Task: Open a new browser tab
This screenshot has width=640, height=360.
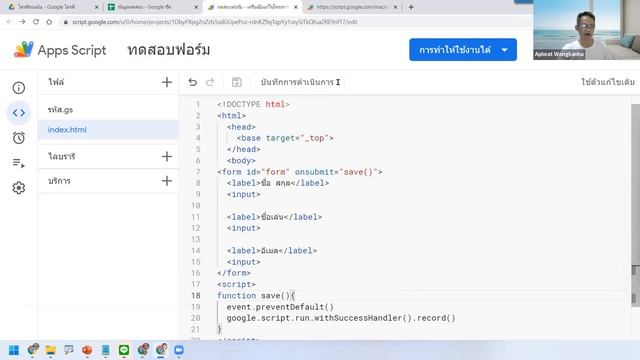Action: click(x=411, y=7)
